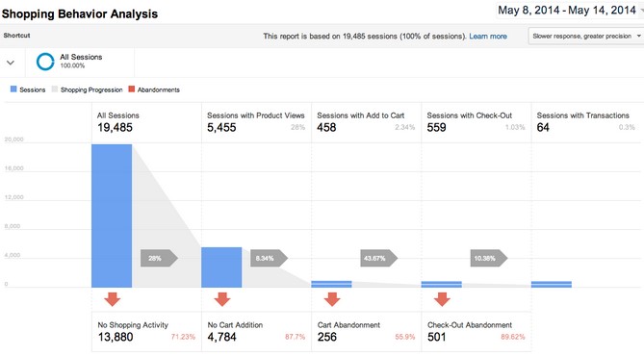The height and width of the screenshot is (356, 644).
Task: Click the tall blue All Sessions bar
Action: tap(112, 216)
